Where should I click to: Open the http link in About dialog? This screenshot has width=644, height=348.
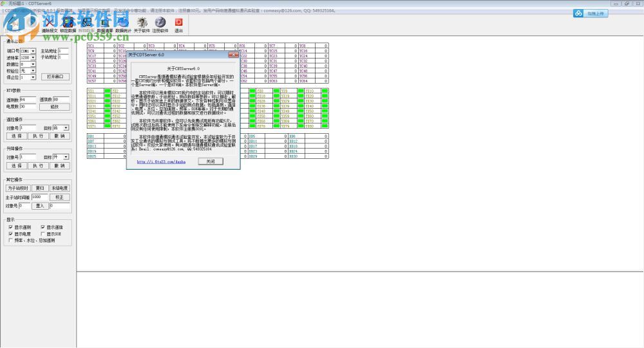click(x=161, y=161)
